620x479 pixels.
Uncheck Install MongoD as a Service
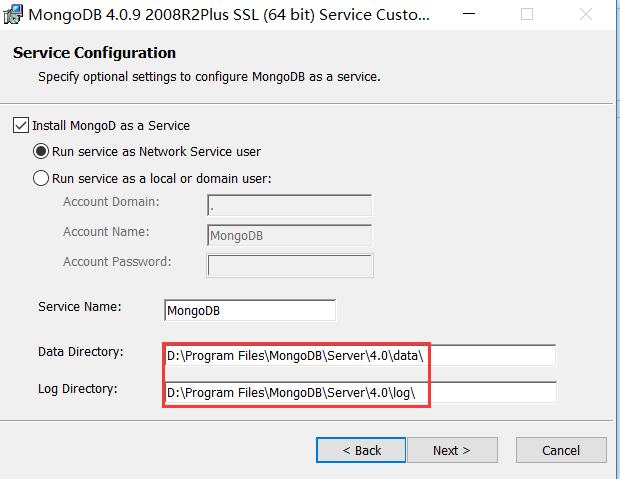(x=21, y=125)
